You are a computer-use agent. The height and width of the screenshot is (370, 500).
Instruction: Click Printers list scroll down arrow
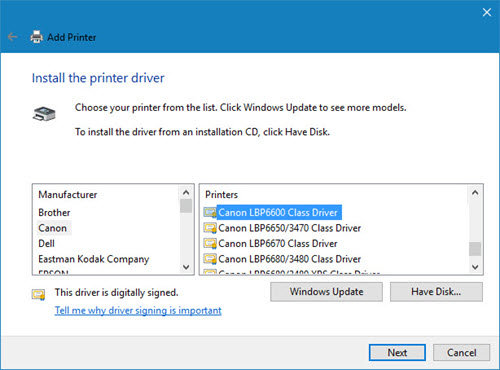tap(475, 267)
